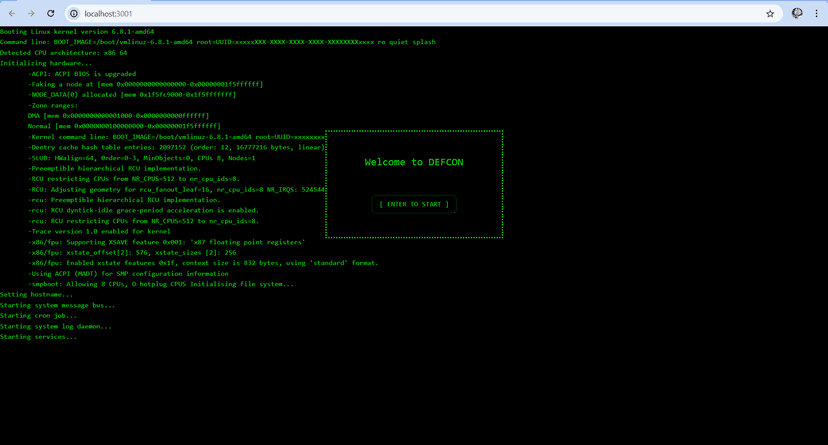Reload the localhost page

[51, 14]
